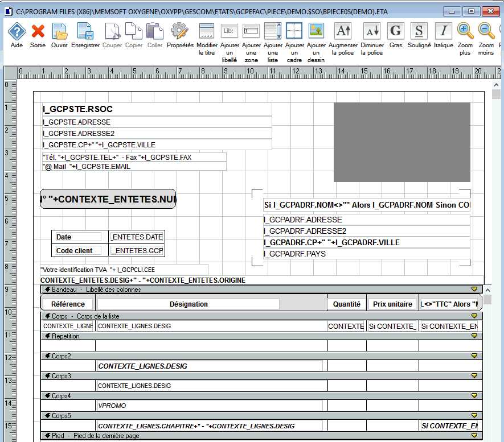Screen dimensions: 504x442
Task: Collapse the Repetition section arrow
Action: coord(48,336)
